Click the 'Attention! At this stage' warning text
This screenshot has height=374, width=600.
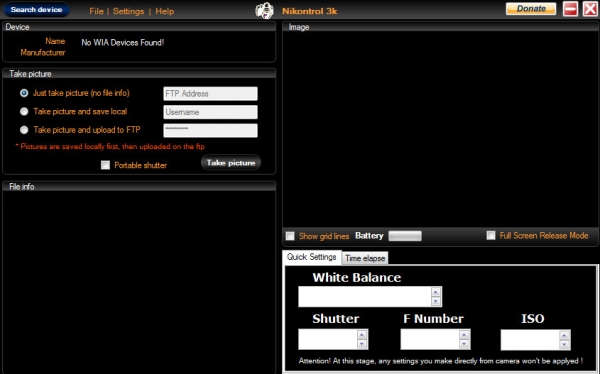pos(441,361)
